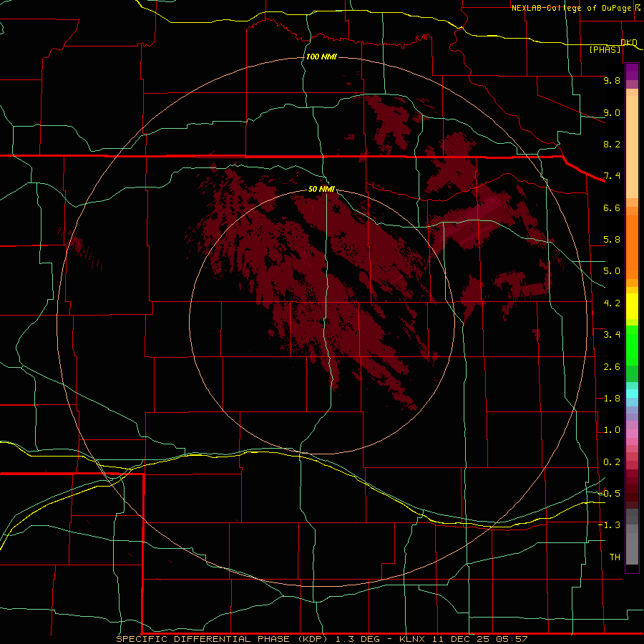The width and height of the screenshot is (644, 644).
Task: Click the 2.6 value on the scale
Action: [x=612, y=367]
